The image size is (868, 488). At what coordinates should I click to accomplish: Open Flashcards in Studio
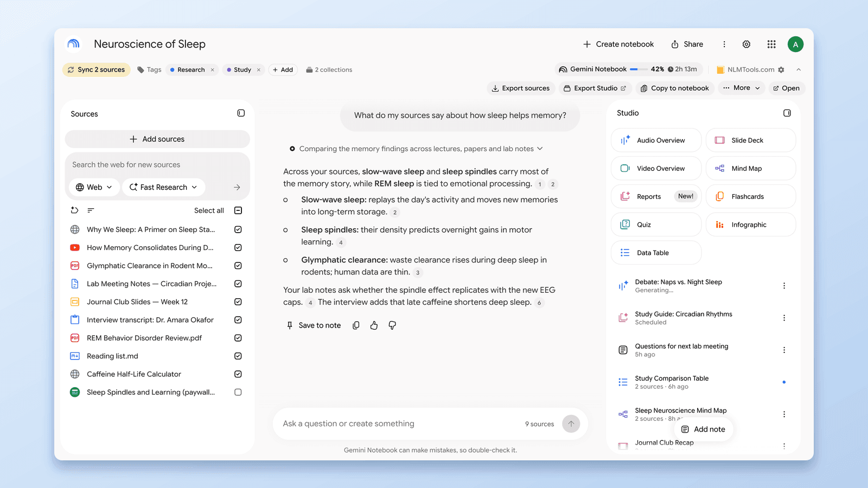point(751,197)
